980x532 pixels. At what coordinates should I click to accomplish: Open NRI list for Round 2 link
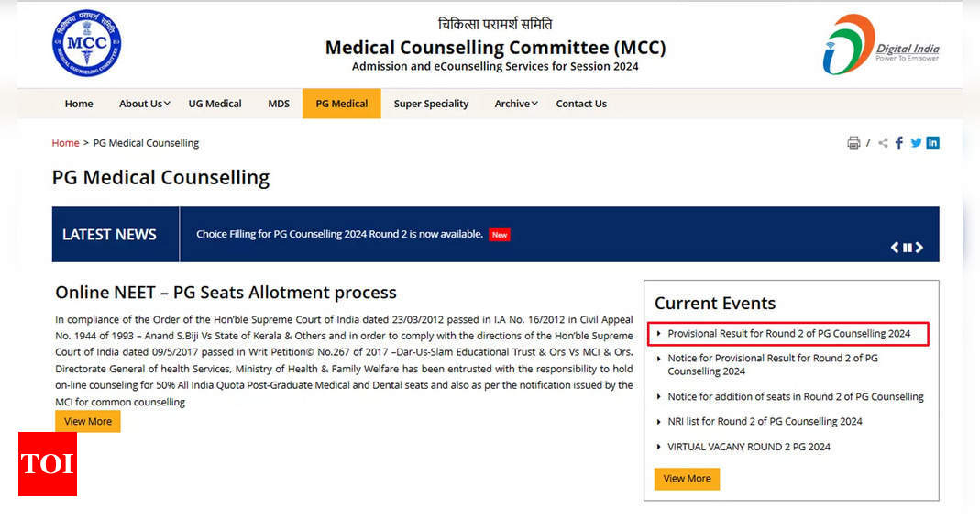(x=765, y=422)
